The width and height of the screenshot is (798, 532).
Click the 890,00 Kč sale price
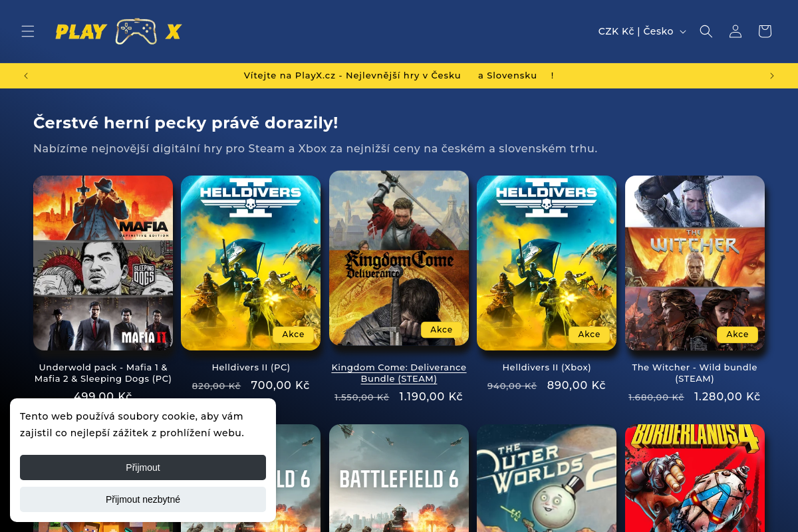[x=576, y=385]
